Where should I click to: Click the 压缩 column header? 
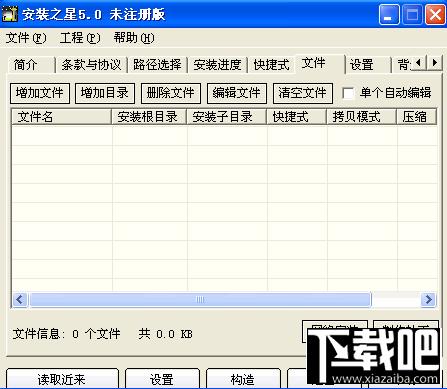[x=417, y=117]
